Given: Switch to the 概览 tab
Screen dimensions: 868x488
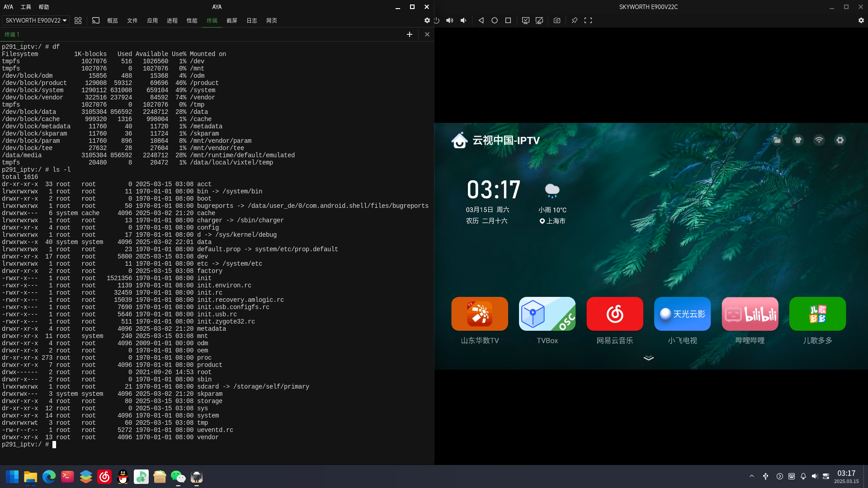Looking at the screenshot, I should click(113, 20).
